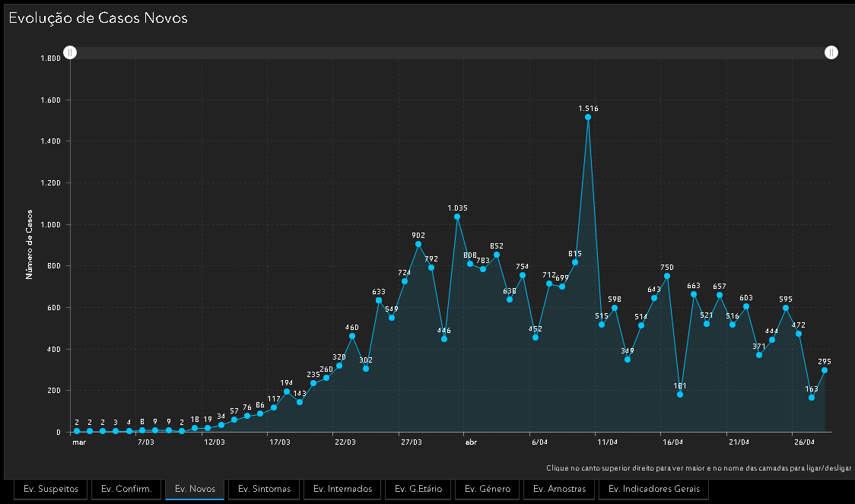Switch to the Ev. Confirm. tab

(x=127, y=489)
